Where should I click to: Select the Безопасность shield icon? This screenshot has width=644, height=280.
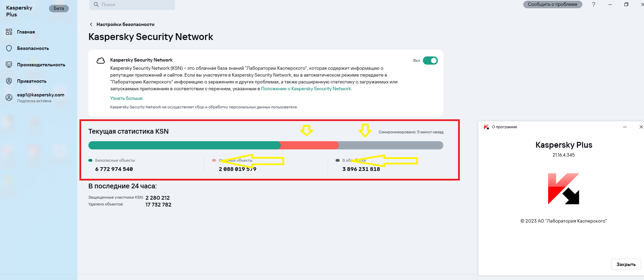(9, 48)
